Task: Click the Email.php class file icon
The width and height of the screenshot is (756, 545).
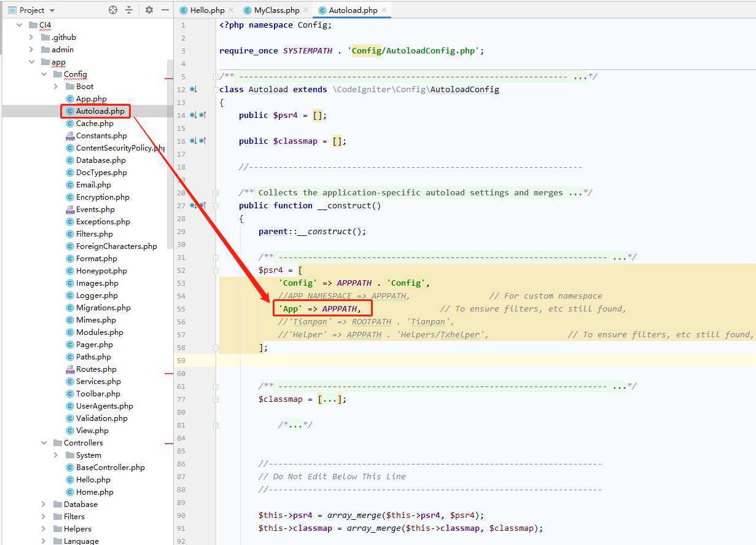Action: click(x=70, y=185)
